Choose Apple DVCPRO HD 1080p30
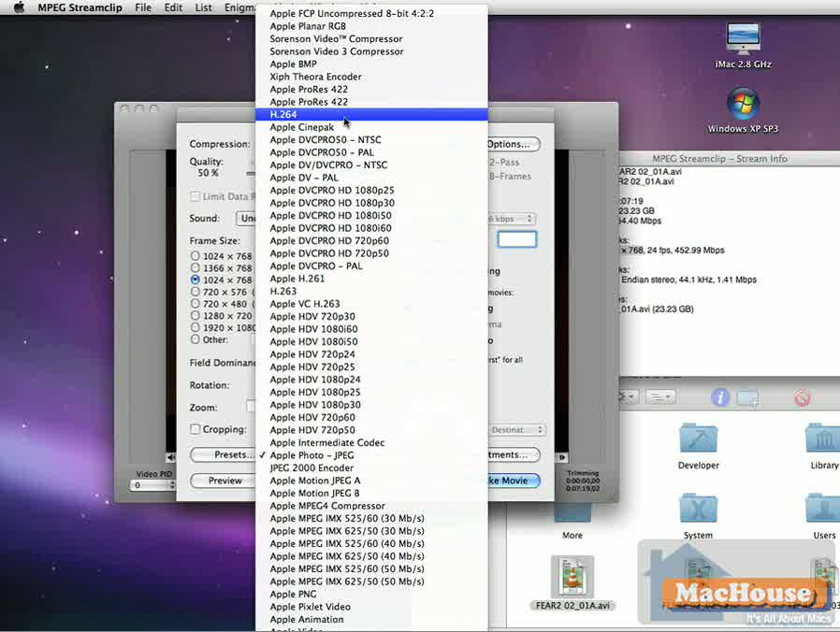Image resolution: width=840 pixels, height=632 pixels. click(x=371, y=203)
